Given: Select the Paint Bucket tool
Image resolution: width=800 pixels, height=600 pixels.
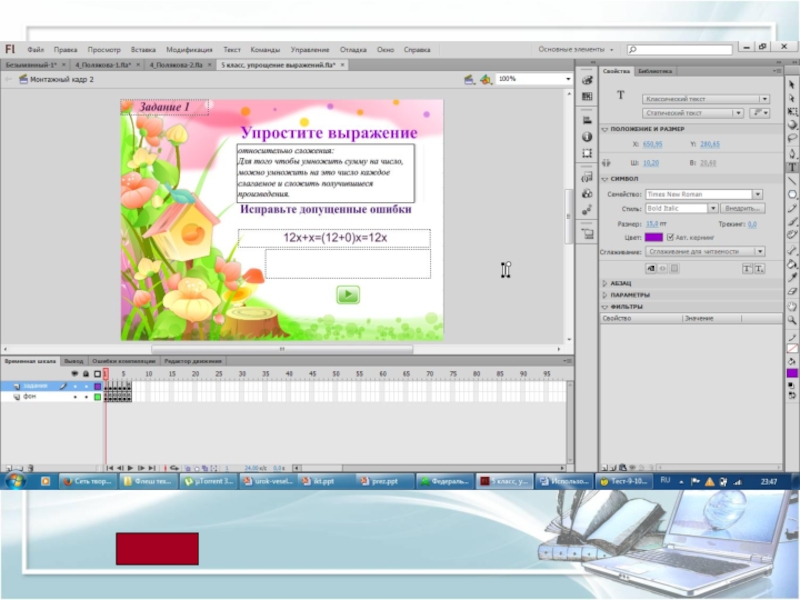Looking at the screenshot, I should click(792, 264).
